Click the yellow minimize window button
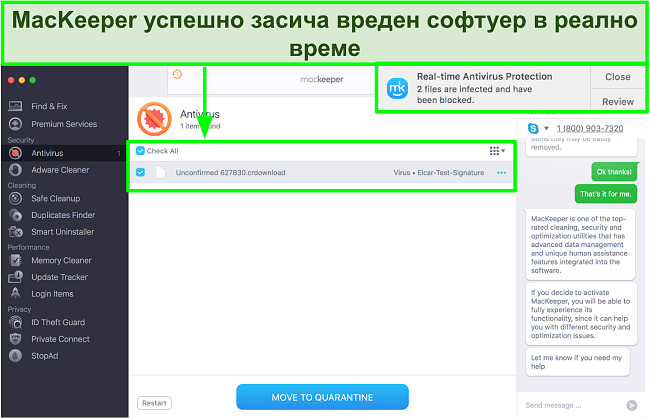This screenshot has width=650, height=418. [22, 80]
